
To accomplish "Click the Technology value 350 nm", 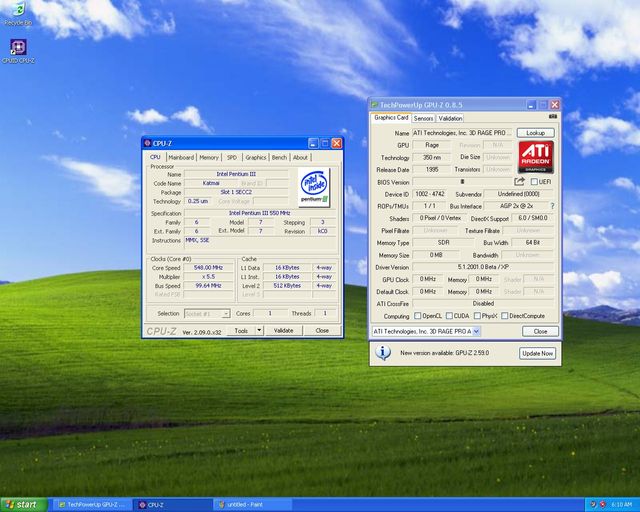I will tap(431, 157).
